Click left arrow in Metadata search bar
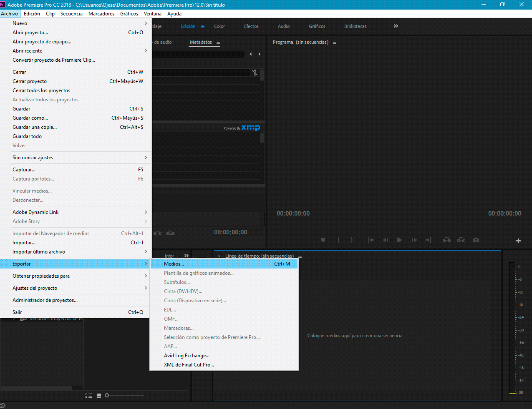This screenshot has height=409, width=532. (x=250, y=54)
